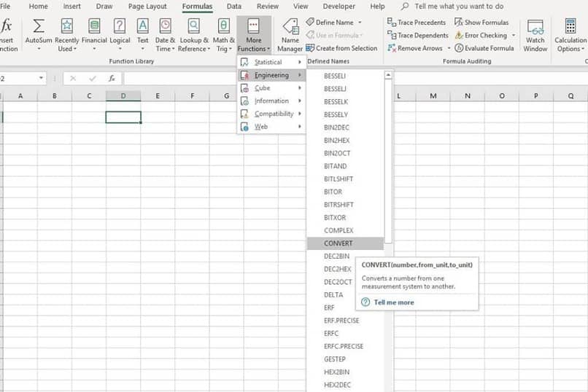Click Define Name

point(330,23)
